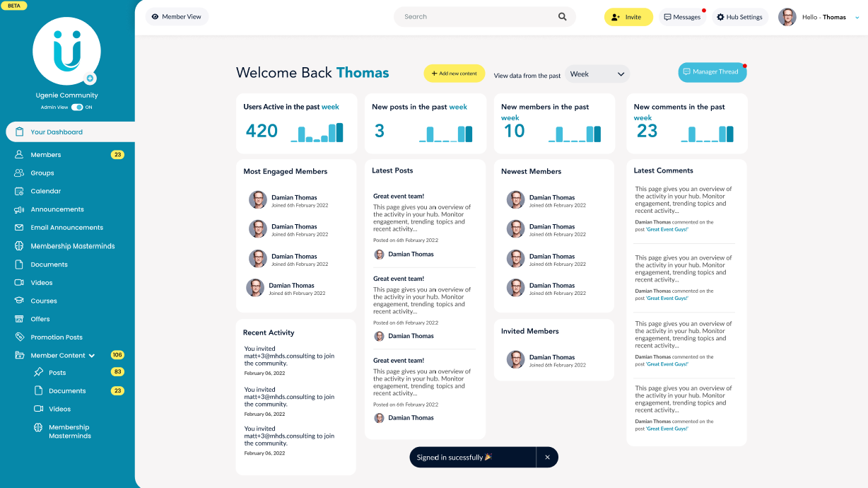Click the Email Announcements envelope icon

(x=19, y=228)
